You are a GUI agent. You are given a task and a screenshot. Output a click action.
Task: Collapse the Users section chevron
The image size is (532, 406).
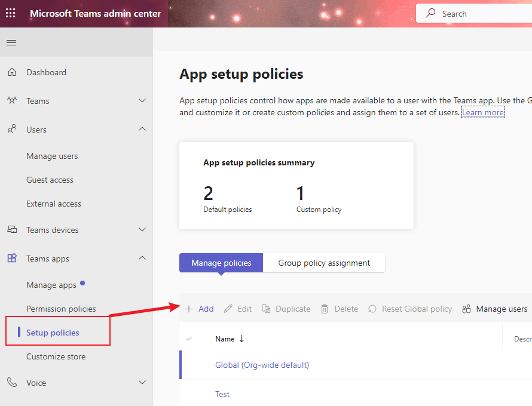[x=142, y=130]
